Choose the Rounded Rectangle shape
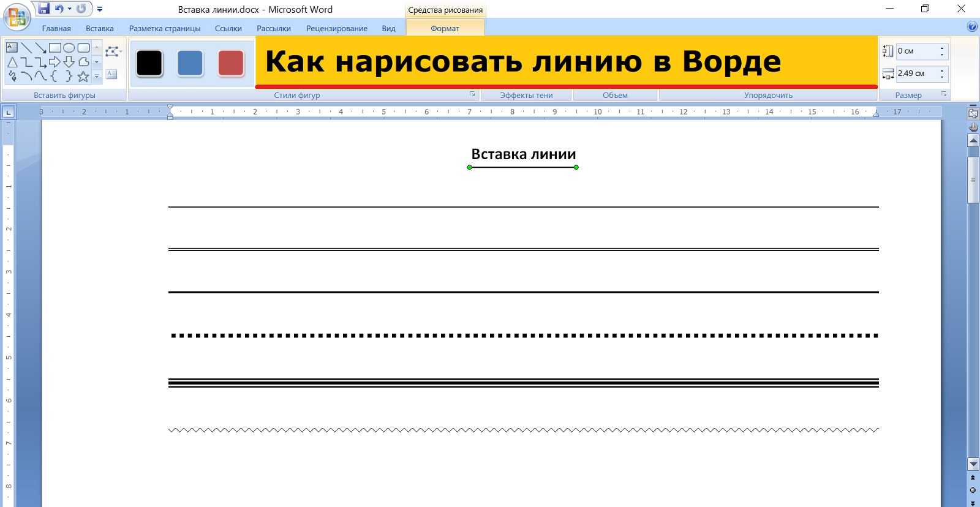The height and width of the screenshot is (507, 980). pos(84,48)
